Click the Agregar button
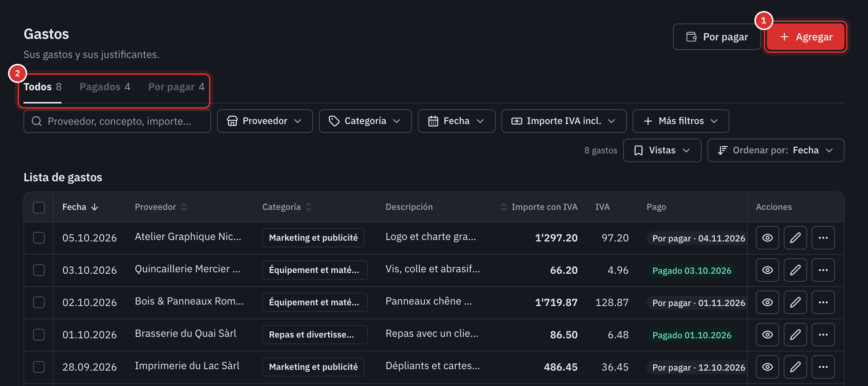Viewport: 868px width, 386px height. point(806,37)
